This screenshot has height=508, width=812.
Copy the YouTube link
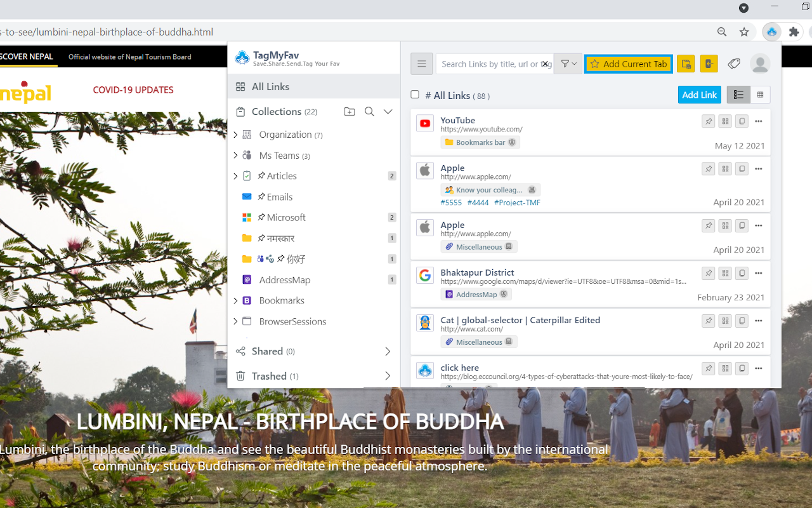coord(742,121)
